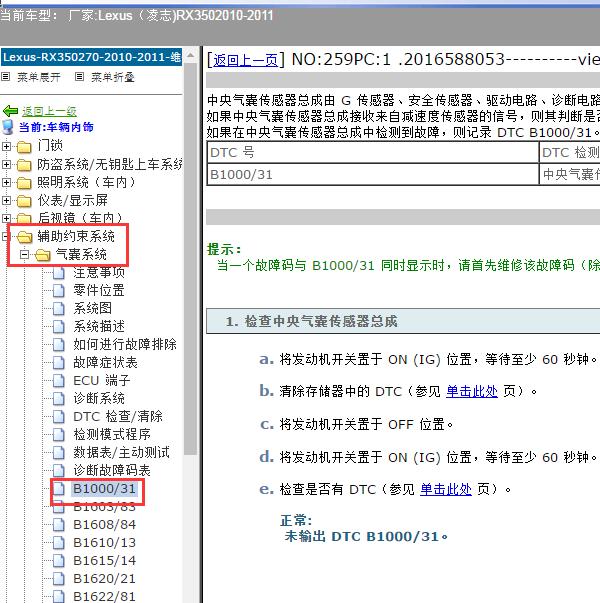
Task: Click the 检测模式程序 document icon
Action: [x=58, y=435]
